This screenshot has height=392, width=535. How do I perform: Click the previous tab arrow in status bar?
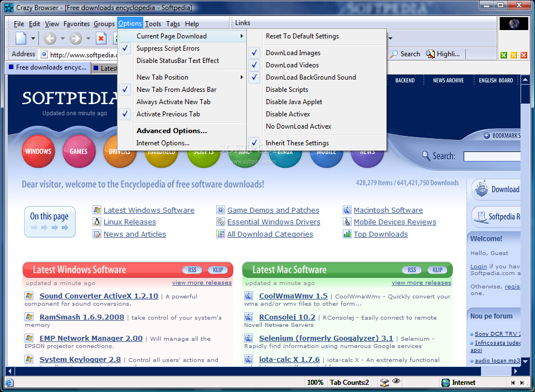(x=513, y=383)
